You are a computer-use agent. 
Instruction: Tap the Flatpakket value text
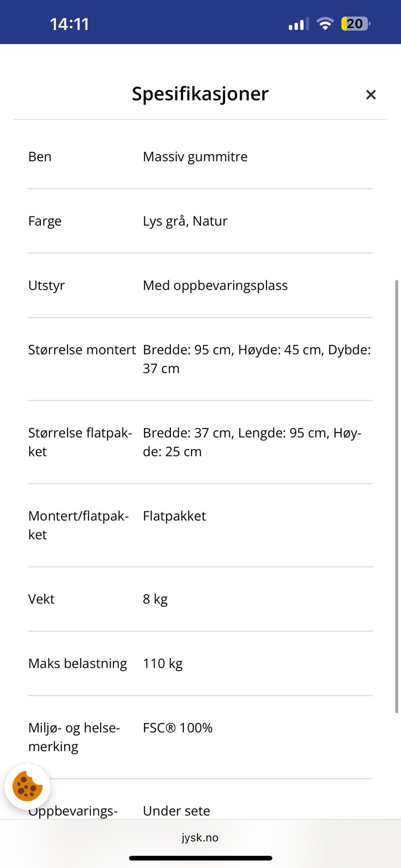point(174,516)
